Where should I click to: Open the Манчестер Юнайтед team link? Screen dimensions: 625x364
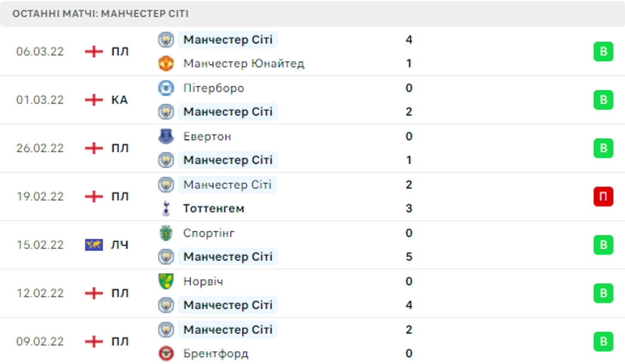click(x=244, y=63)
